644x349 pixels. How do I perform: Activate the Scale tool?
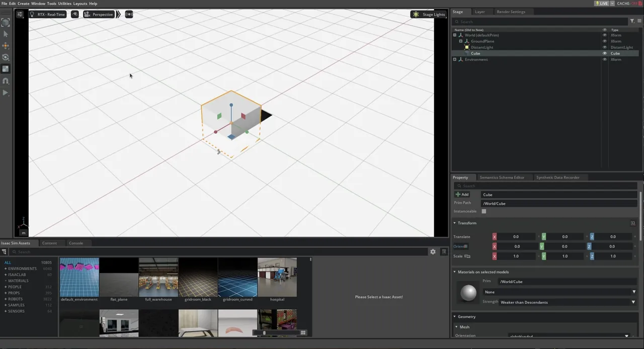6,68
